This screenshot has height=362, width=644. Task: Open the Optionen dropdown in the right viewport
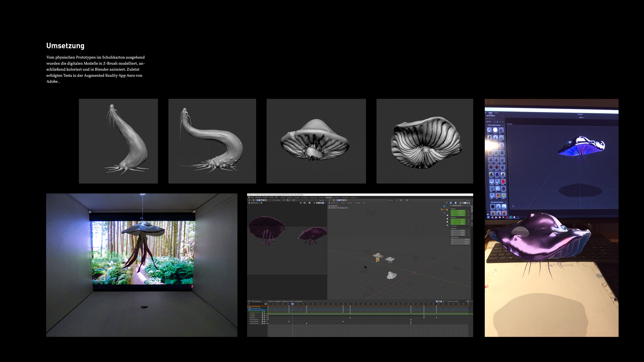pyautogui.click(x=469, y=200)
